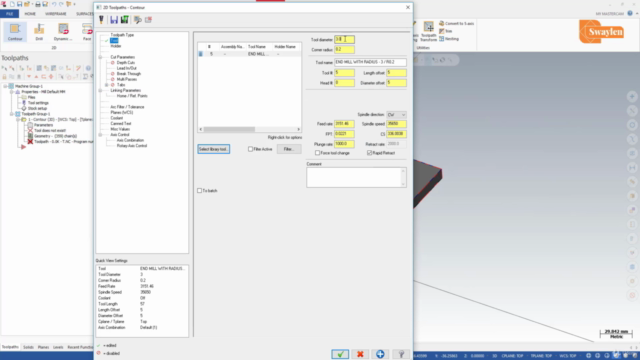Select Lead In/Out in dialog tree

tap(127, 68)
